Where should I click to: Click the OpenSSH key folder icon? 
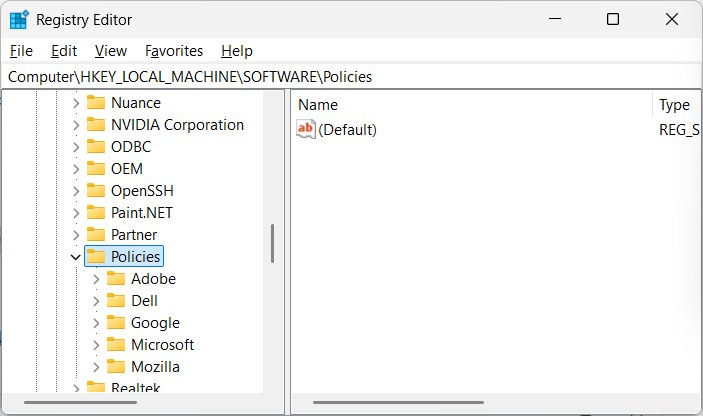[96, 191]
